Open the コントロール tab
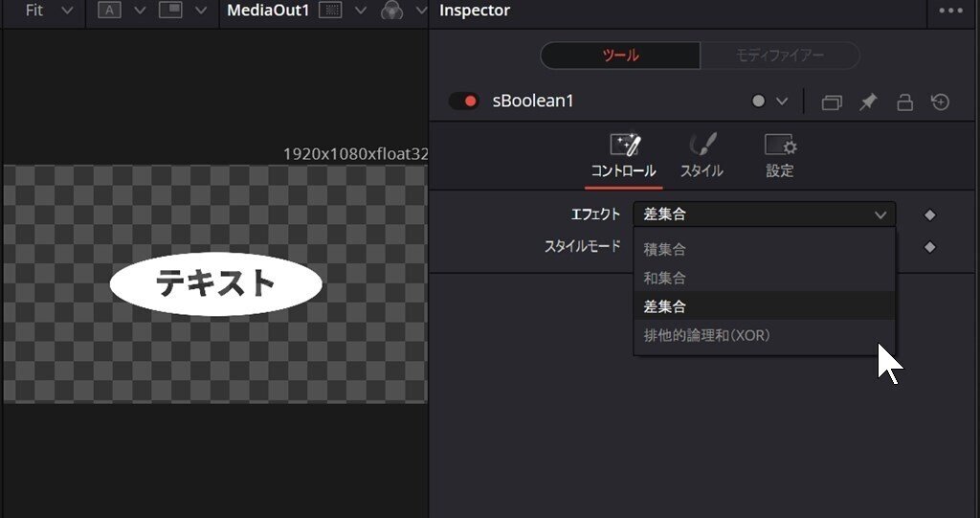The width and height of the screenshot is (980, 518). (x=624, y=156)
